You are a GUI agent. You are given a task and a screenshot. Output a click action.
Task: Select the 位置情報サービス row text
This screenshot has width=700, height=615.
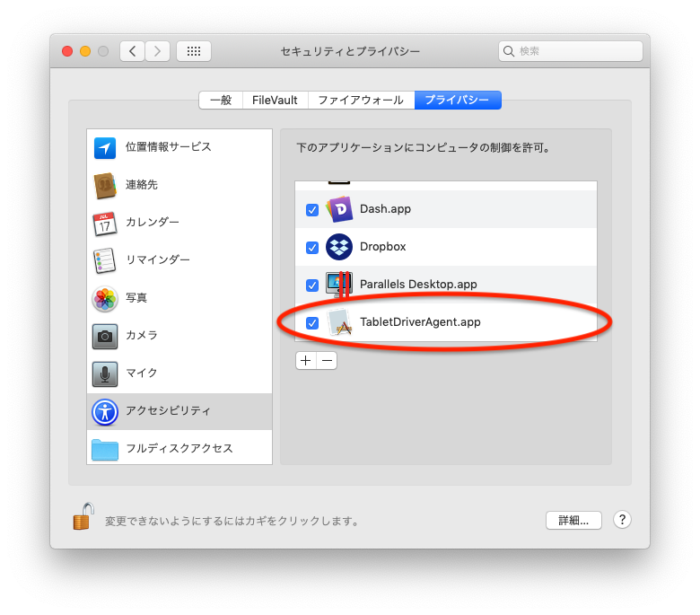click(x=169, y=147)
